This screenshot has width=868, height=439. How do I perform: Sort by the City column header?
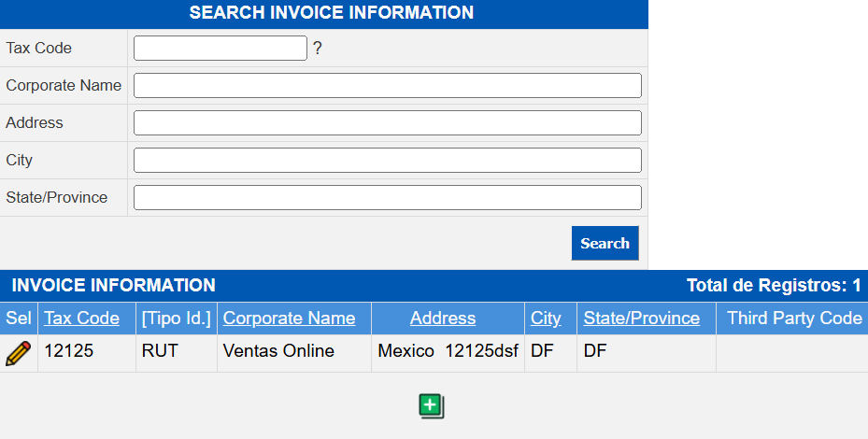pos(546,319)
